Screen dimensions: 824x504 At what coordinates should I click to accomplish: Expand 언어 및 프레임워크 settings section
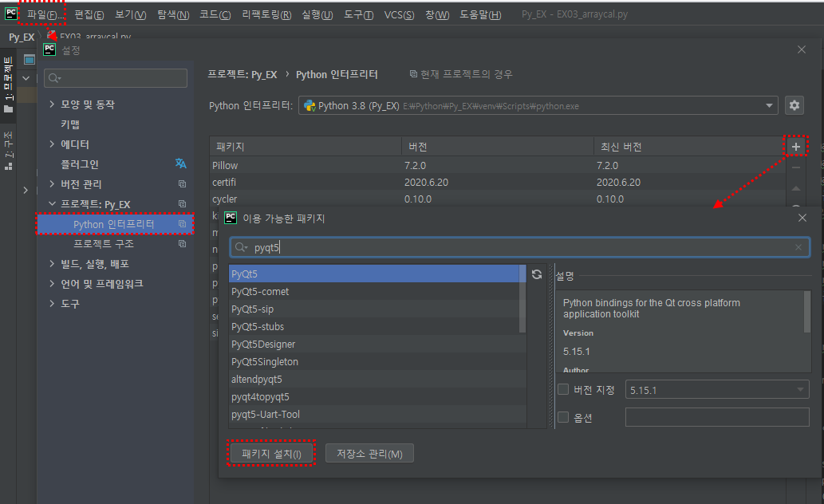(52, 284)
